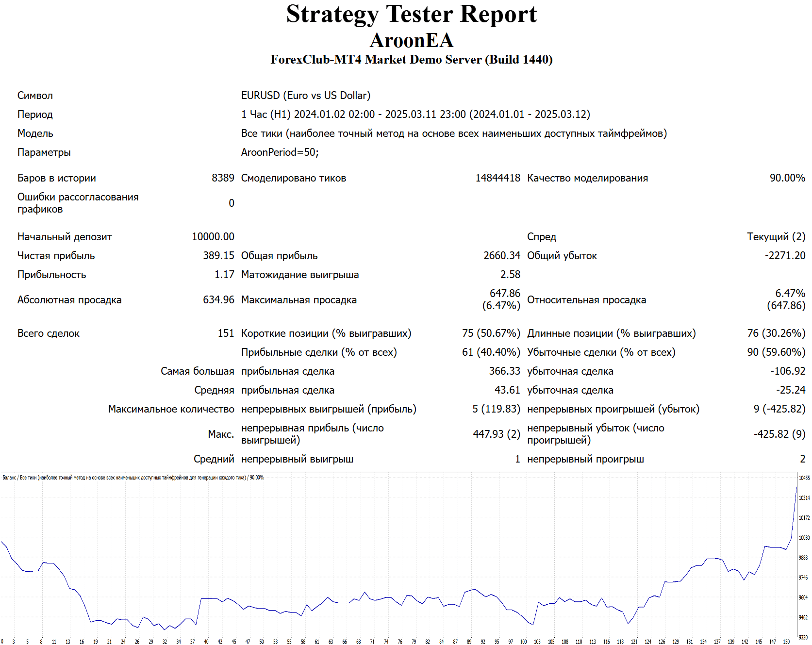Click the short positions value 75 (50.67%)
The height and width of the screenshot is (645, 812).
coord(491,333)
